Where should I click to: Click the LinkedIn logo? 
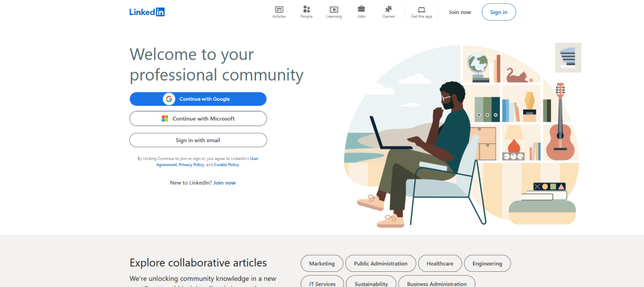[x=147, y=12]
